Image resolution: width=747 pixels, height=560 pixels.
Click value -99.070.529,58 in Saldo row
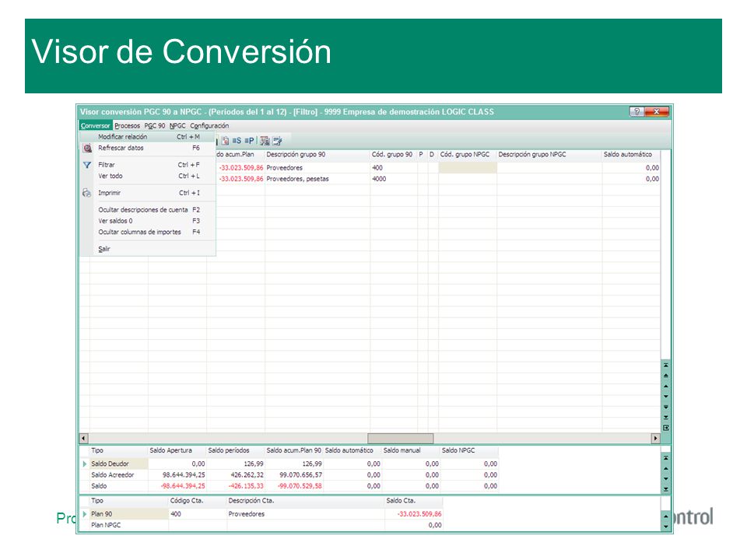[300, 486]
